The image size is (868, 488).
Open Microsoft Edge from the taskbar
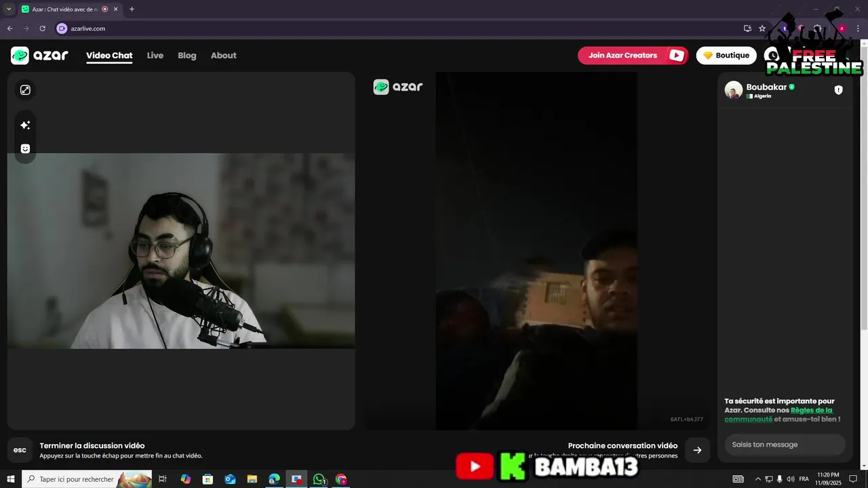click(274, 479)
